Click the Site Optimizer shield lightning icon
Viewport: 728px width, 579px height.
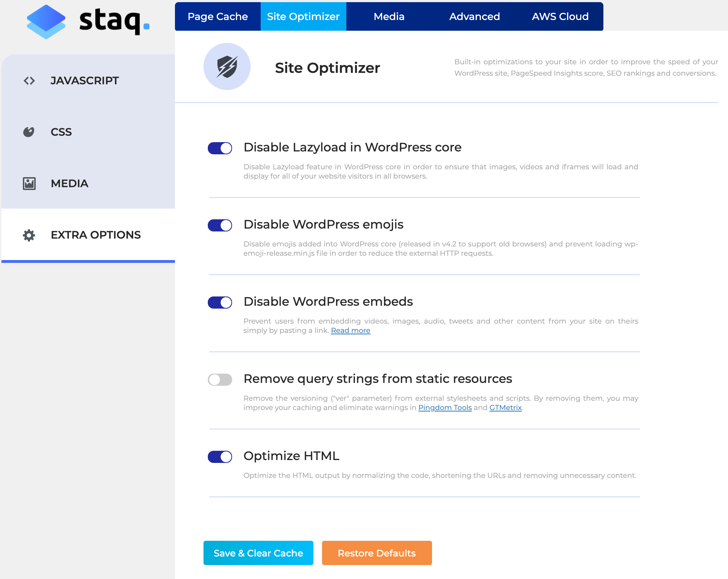point(227,67)
